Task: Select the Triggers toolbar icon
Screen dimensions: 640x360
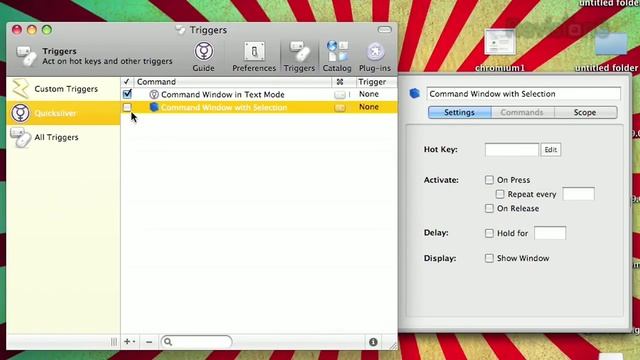Action: (x=299, y=56)
